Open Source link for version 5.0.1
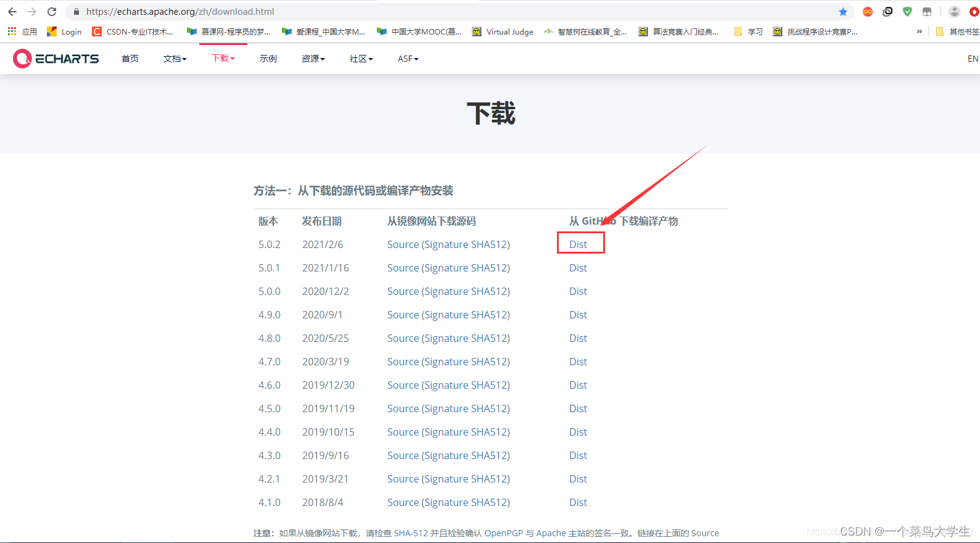The width and height of the screenshot is (980, 543). (403, 268)
